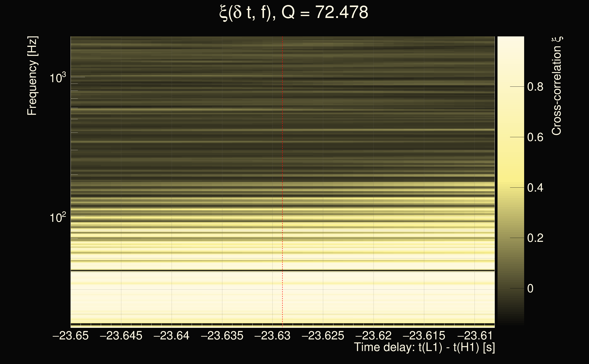The width and height of the screenshot is (589, 364).
Task: Click the 0.8 colorbar tick label
Action: [535, 87]
